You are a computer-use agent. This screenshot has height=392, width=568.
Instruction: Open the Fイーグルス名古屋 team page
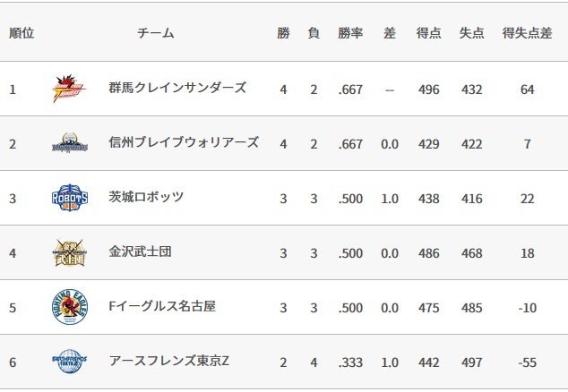tap(162, 307)
